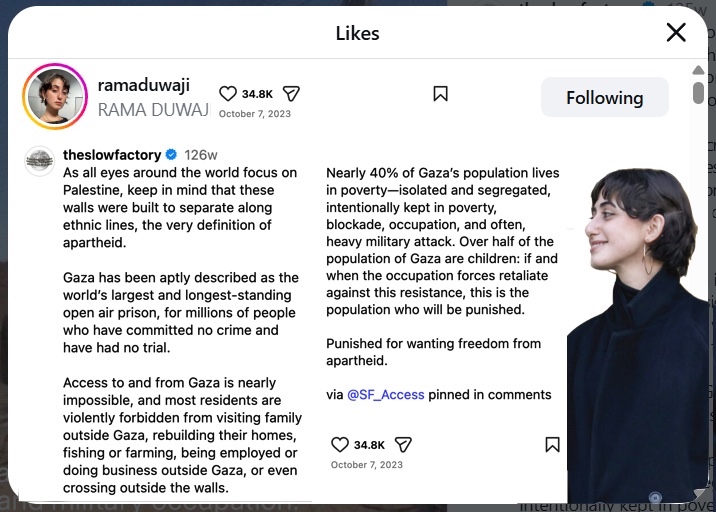Click the dialog's vertical scrollbar thumb
Screen dimensions: 716x512
pos(699,92)
